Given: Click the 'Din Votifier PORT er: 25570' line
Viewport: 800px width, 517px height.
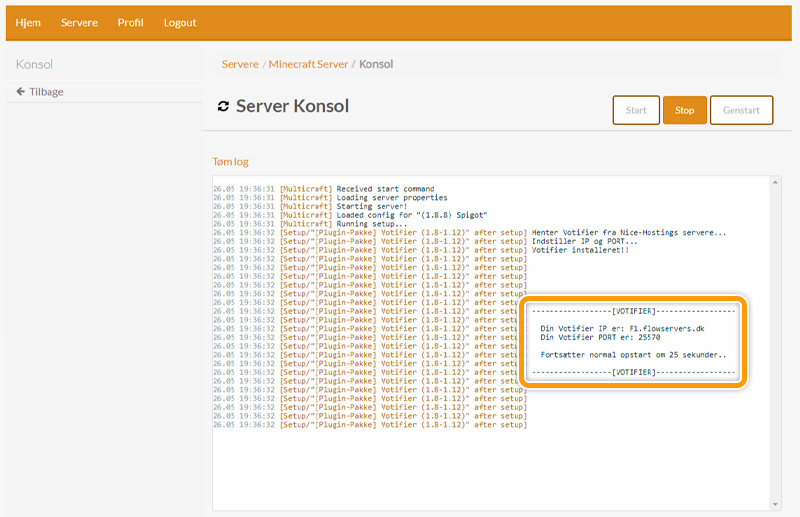Looking at the screenshot, I should coord(601,337).
